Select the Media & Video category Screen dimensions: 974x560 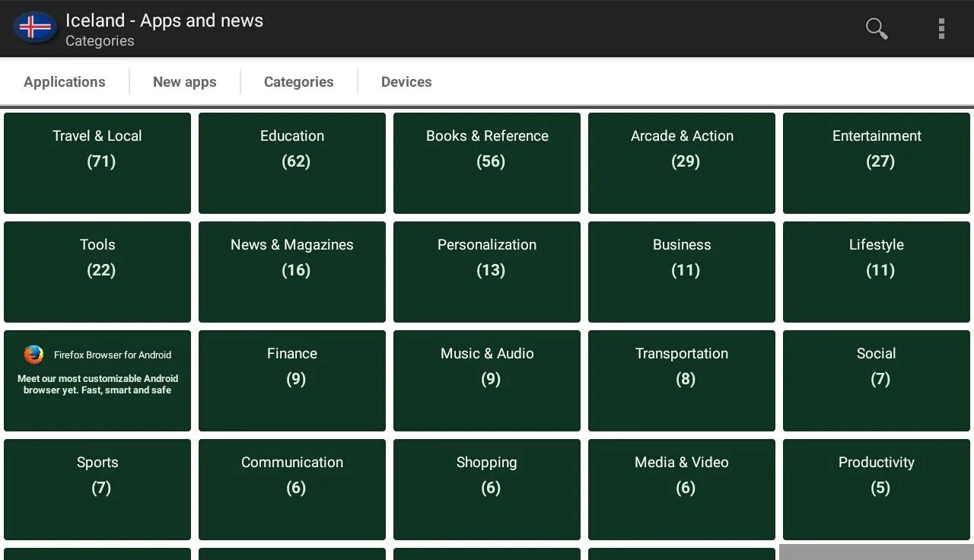tap(682, 489)
